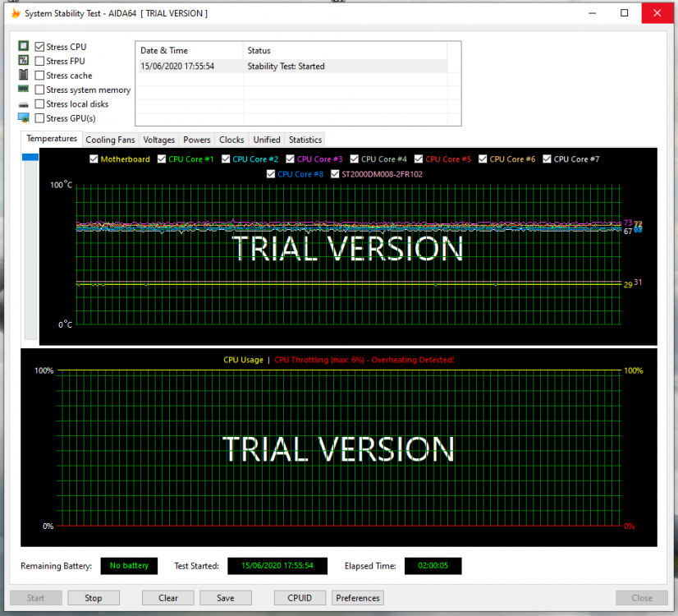The height and width of the screenshot is (616, 678).
Task: Open the Clocks tab
Action: (231, 140)
